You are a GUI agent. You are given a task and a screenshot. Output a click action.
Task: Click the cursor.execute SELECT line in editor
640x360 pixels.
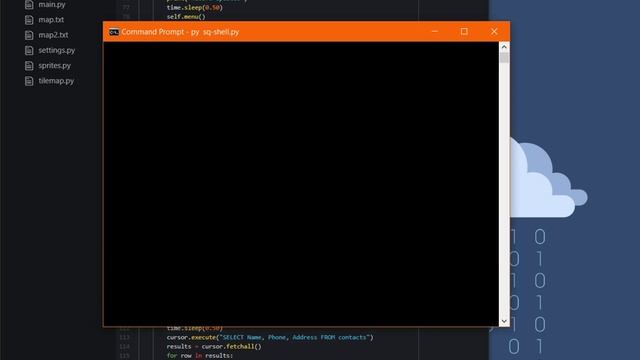(270, 338)
